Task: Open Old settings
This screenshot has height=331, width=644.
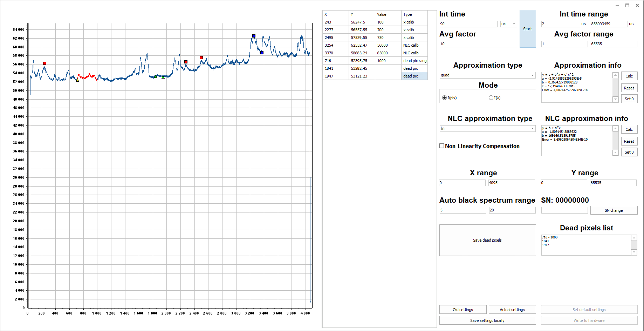Action: 463,310
